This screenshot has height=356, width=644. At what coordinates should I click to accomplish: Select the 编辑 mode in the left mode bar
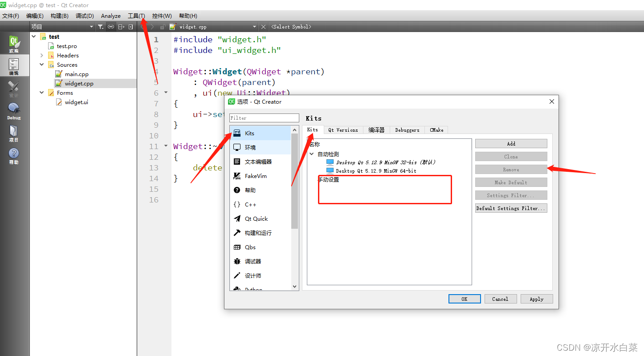click(14, 65)
